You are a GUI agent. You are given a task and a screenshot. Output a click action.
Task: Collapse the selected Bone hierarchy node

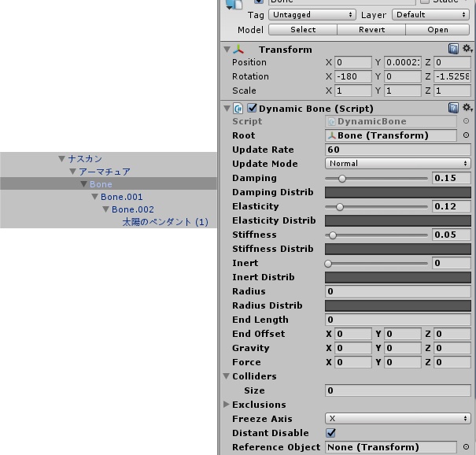[83, 184]
